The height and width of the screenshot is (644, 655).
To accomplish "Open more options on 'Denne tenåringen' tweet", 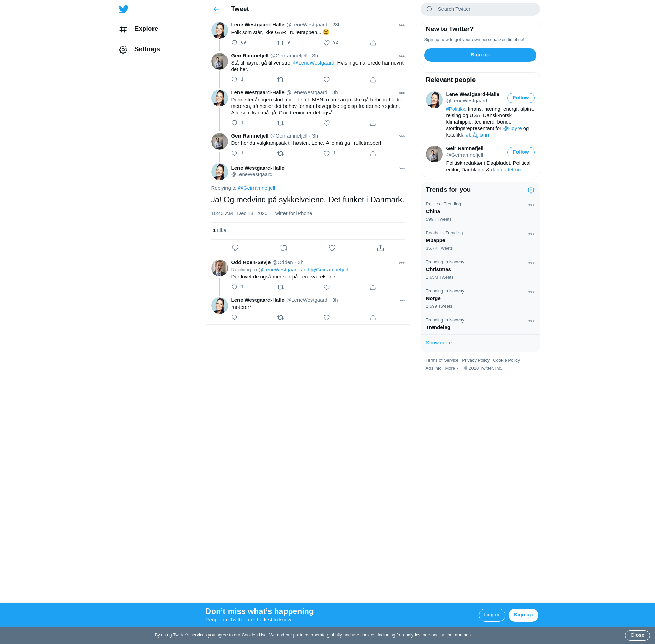I will (x=402, y=93).
